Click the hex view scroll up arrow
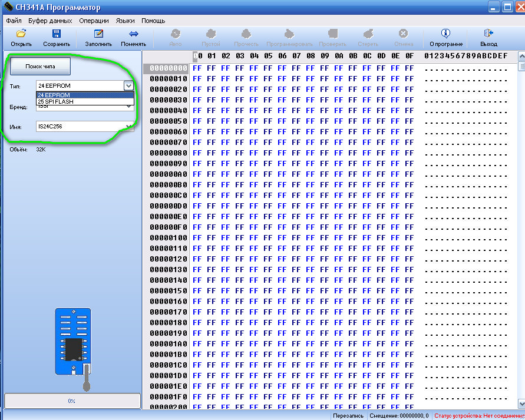This screenshot has width=525, height=420. click(x=521, y=56)
